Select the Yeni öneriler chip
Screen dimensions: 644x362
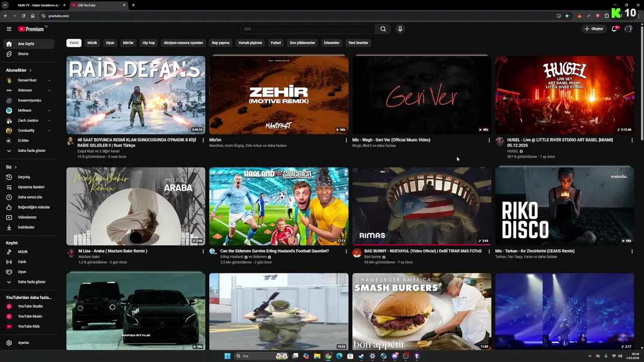[358, 43]
